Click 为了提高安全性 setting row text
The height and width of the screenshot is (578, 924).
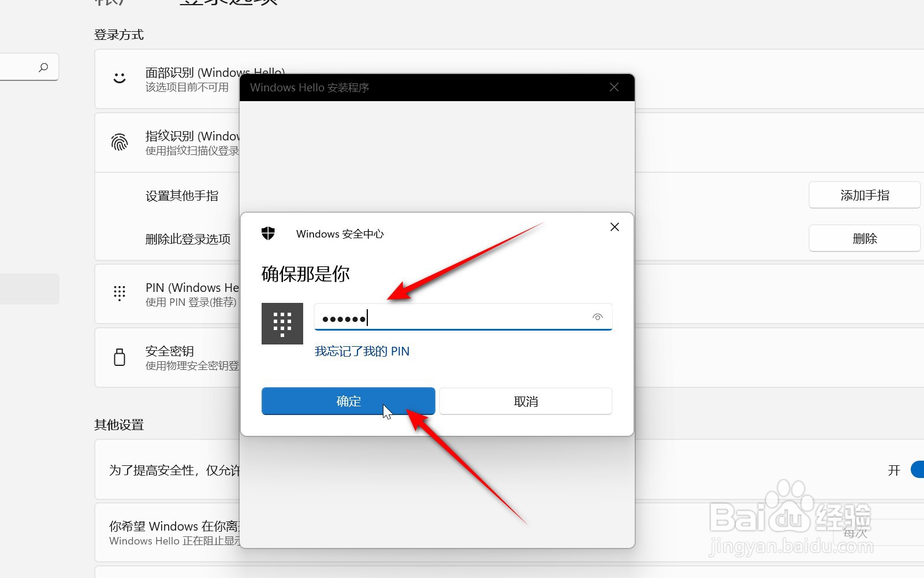point(174,470)
